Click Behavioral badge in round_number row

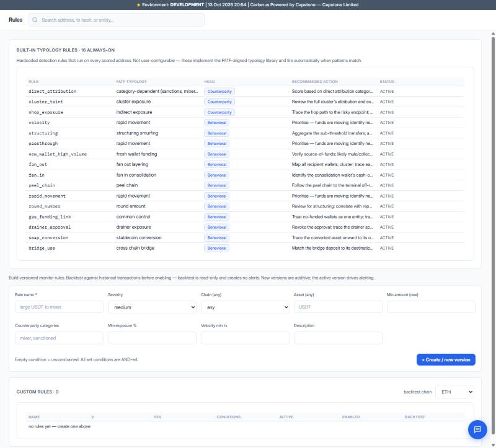click(x=216, y=206)
